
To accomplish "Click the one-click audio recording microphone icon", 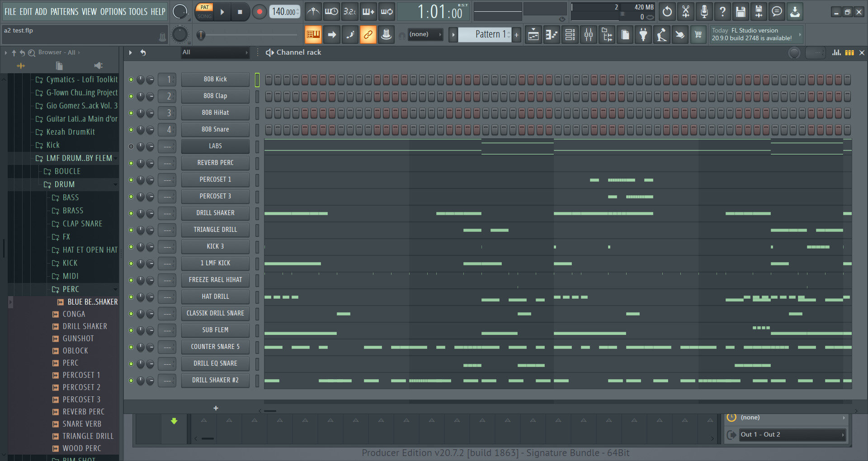I will (x=704, y=12).
